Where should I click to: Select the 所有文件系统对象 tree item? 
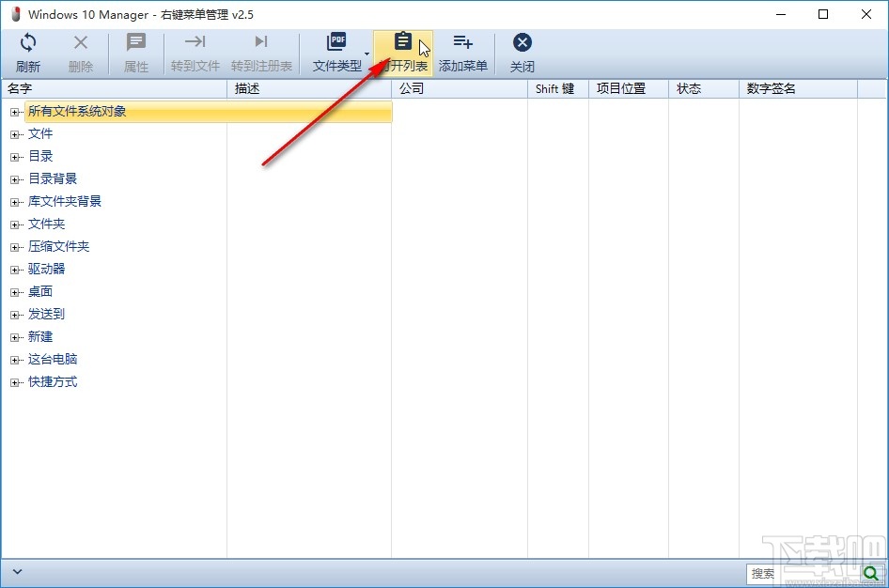[x=83, y=111]
